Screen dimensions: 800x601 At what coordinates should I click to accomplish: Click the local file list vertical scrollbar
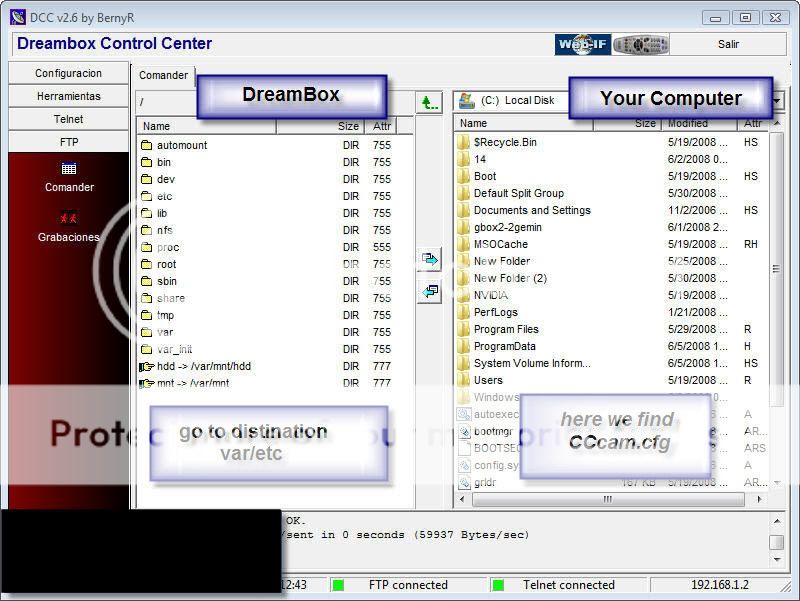(x=776, y=270)
